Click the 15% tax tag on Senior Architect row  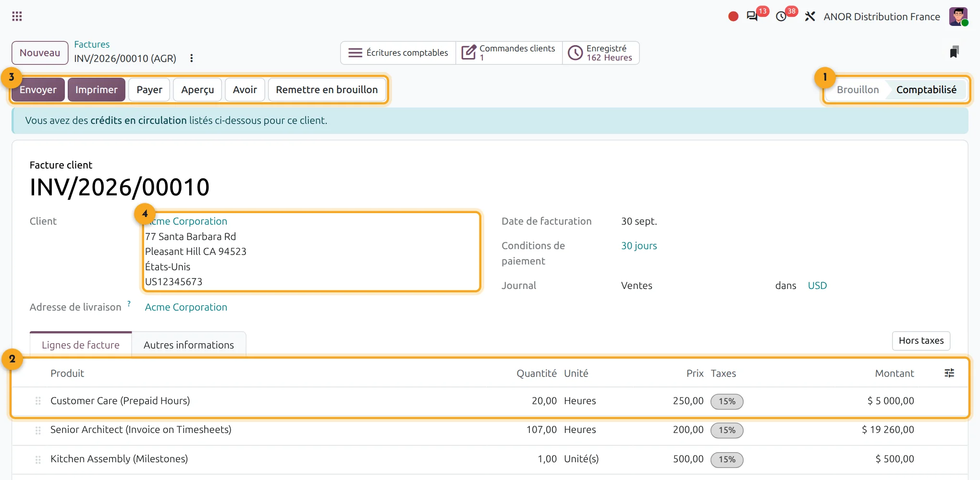point(727,430)
